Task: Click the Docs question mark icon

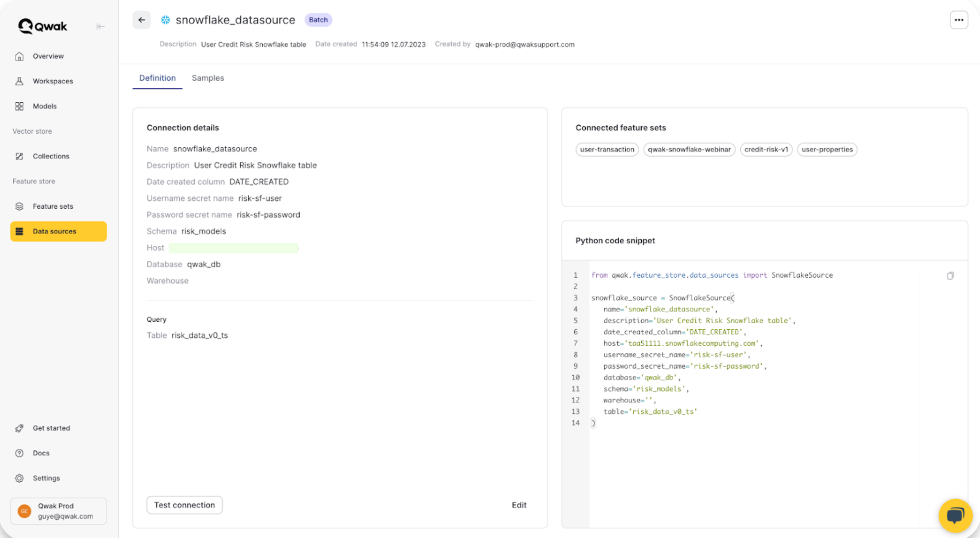Action: [x=19, y=453]
